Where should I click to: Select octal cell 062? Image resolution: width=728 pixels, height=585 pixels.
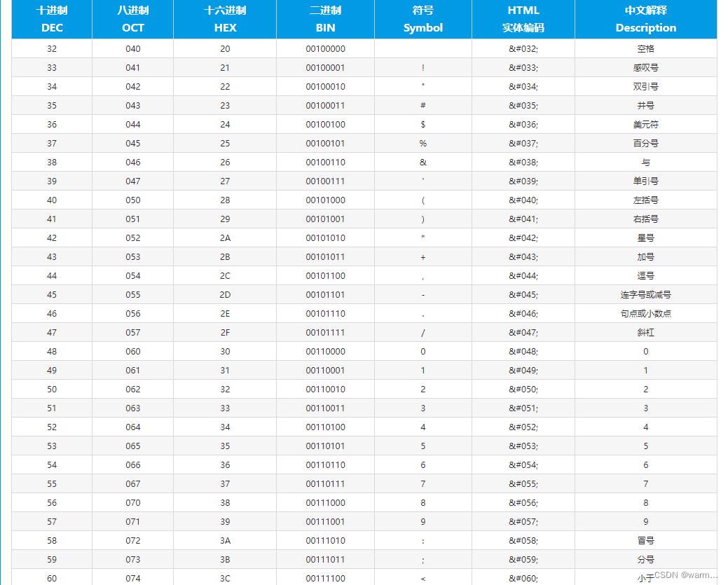coord(133,390)
